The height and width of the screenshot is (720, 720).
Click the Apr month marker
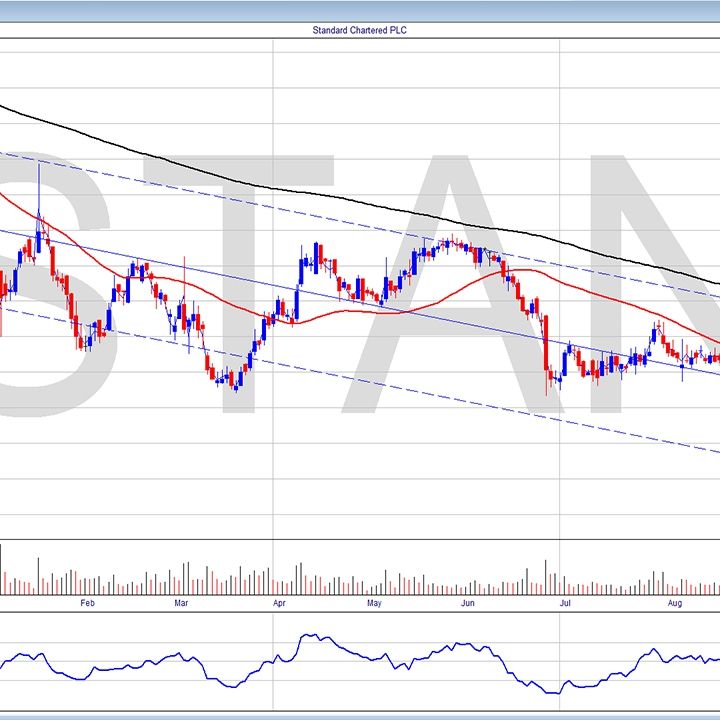pos(279,603)
